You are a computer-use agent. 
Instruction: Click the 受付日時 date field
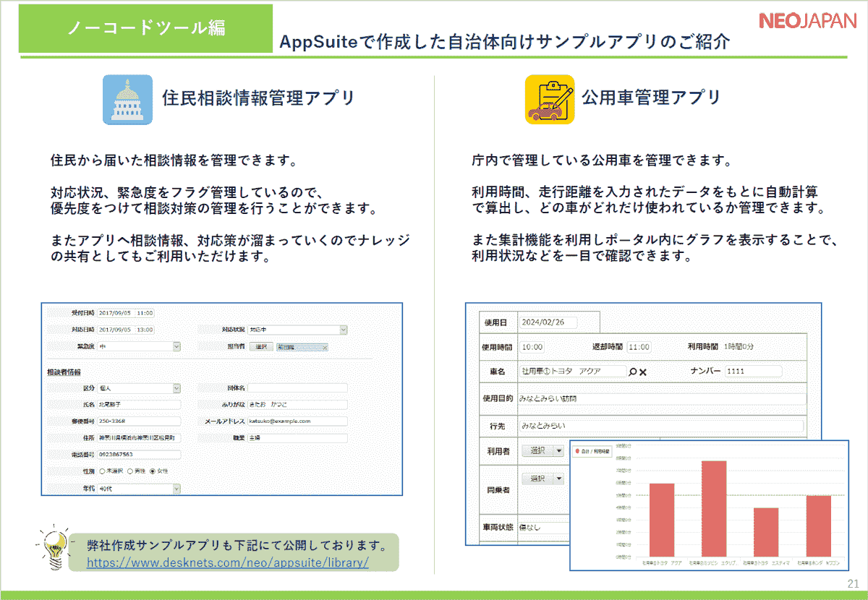coord(126,314)
